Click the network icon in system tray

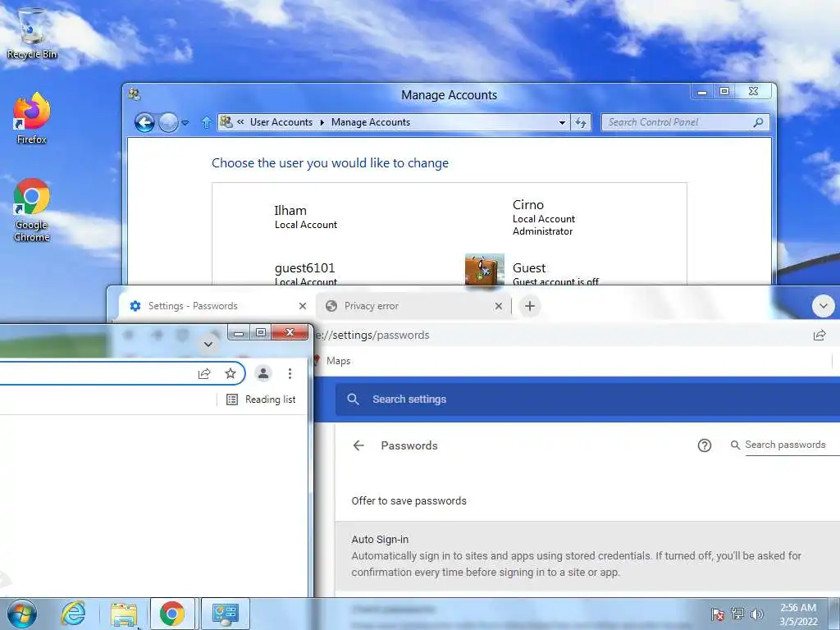click(x=737, y=614)
